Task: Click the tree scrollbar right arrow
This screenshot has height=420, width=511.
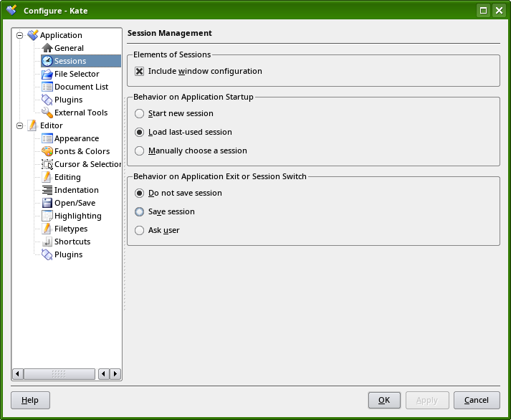Action: (x=115, y=373)
